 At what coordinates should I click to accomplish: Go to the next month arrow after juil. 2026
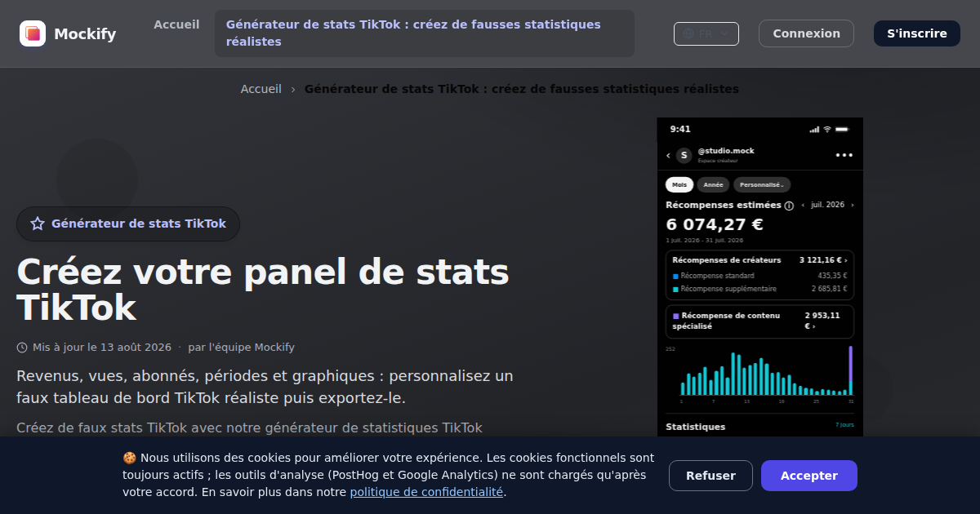[x=853, y=206]
